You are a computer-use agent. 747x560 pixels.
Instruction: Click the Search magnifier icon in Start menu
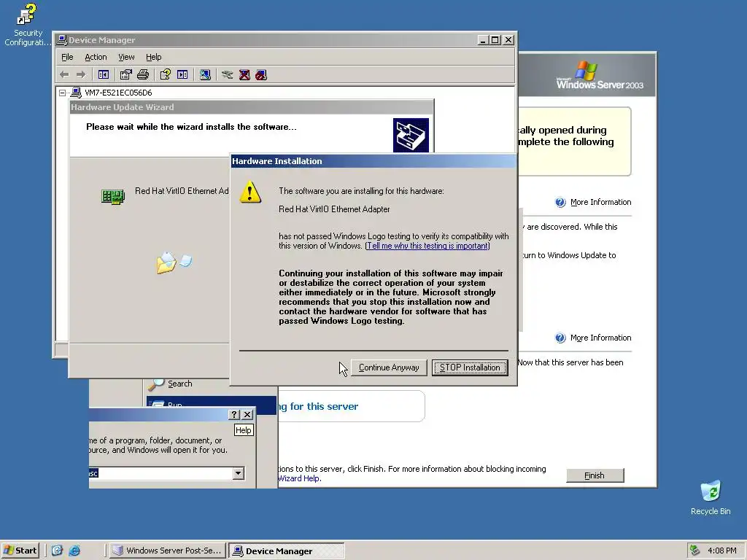156,384
